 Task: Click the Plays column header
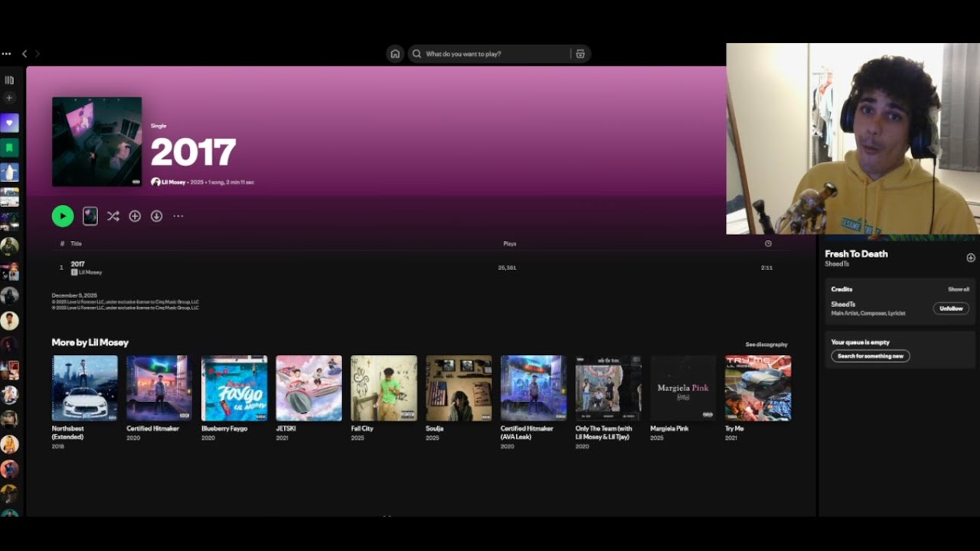[x=509, y=243]
